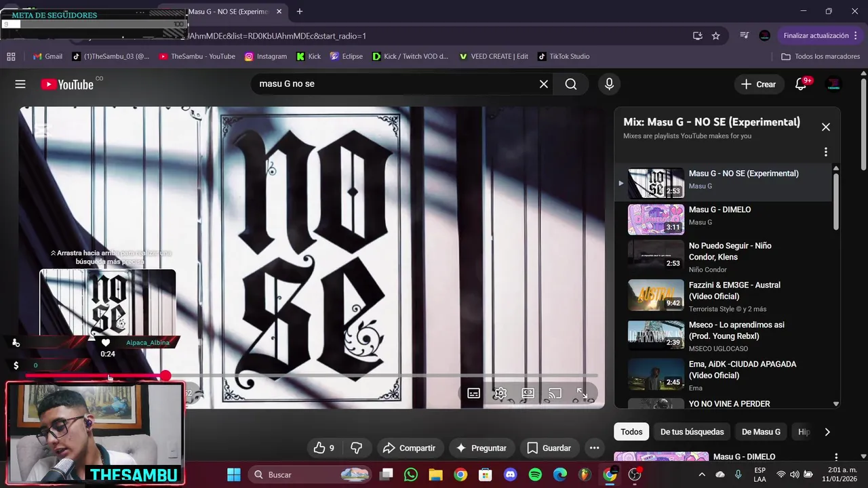Screen dimensions: 868x488
Task: Click the Crear button
Action: pyautogui.click(x=758, y=84)
